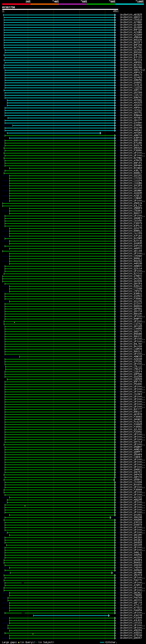
Task: Click the short cyan alignment bar for UniRef100_A9TDH0
Action: click(54, 133)
